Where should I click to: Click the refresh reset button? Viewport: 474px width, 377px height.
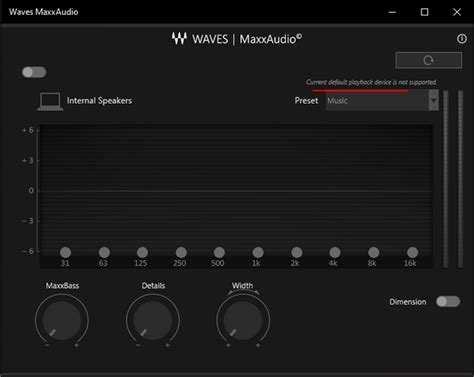(x=429, y=60)
